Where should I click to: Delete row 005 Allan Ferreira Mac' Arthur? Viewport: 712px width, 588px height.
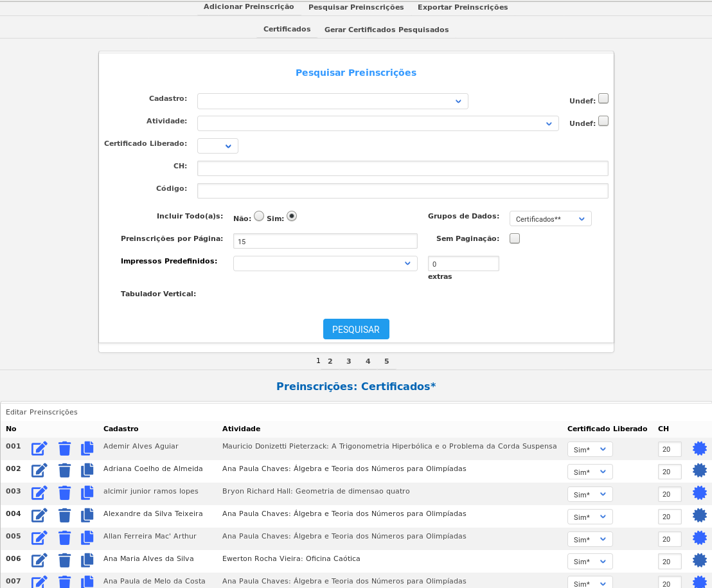click(64, 539)
